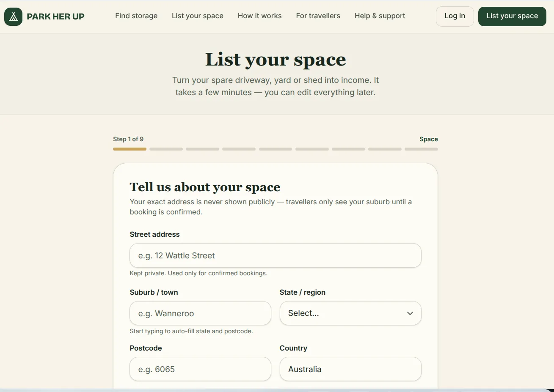The width and height of the screenshot is (554, 392).
Task: Click the Country field showing Australia
Action: tap(350, 369)
